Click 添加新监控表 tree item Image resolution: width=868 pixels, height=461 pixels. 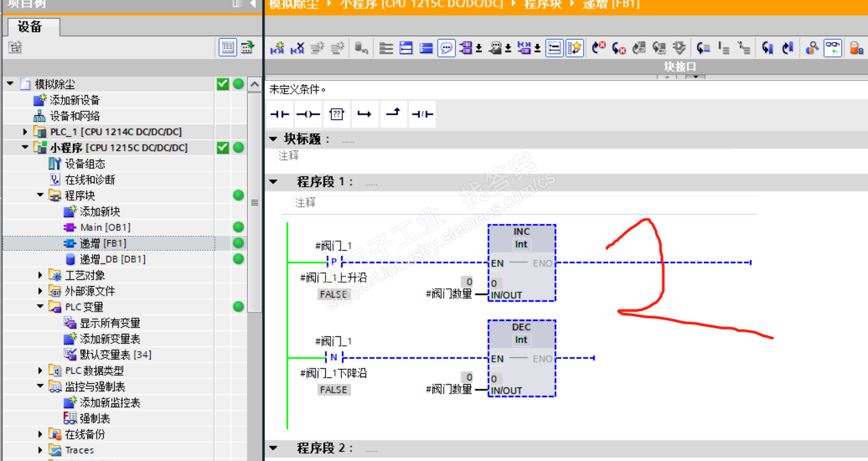pyautogui.click(x=110, y=403)
